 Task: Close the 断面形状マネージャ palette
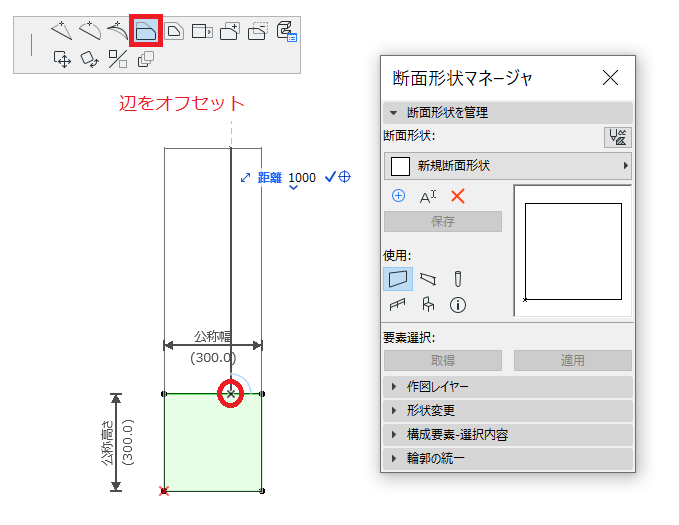pyautogui.click(x=610, y=78)
